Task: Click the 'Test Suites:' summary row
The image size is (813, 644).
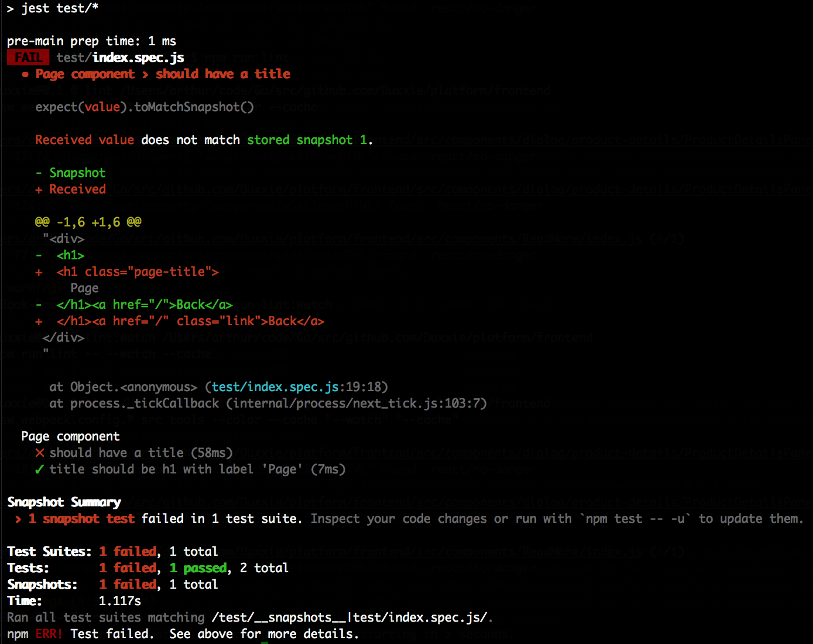Action: point(112,552)
